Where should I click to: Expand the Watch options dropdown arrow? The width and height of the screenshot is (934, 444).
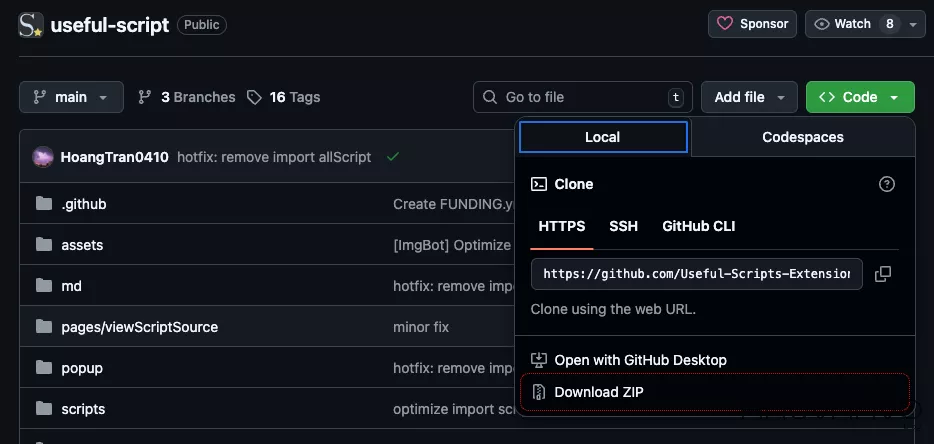[913, 24]
